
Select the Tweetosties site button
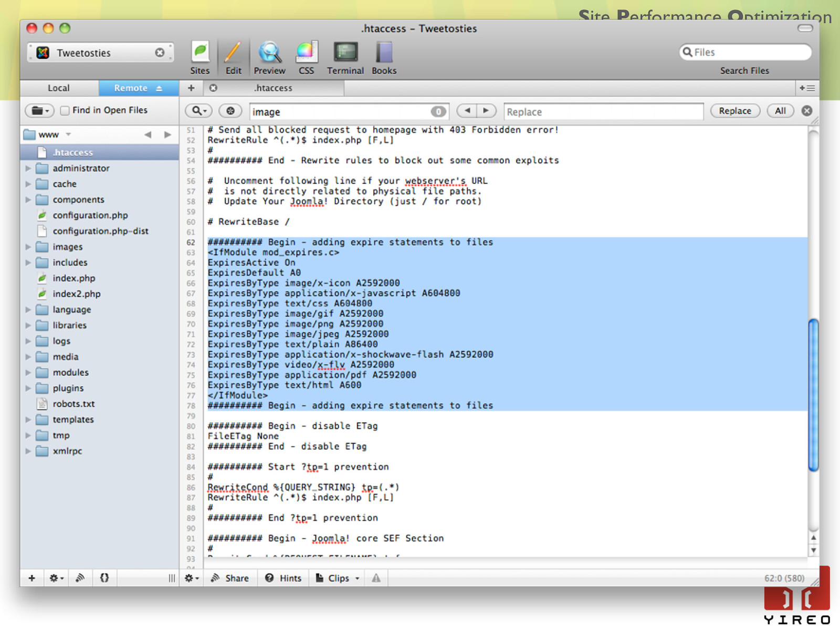[x=100, y=52]
